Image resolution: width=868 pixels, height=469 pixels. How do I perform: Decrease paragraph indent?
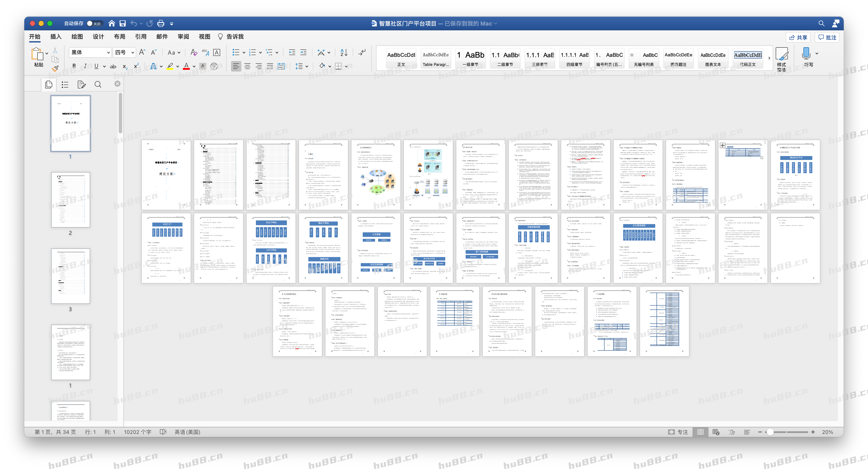tap(292, 52)
